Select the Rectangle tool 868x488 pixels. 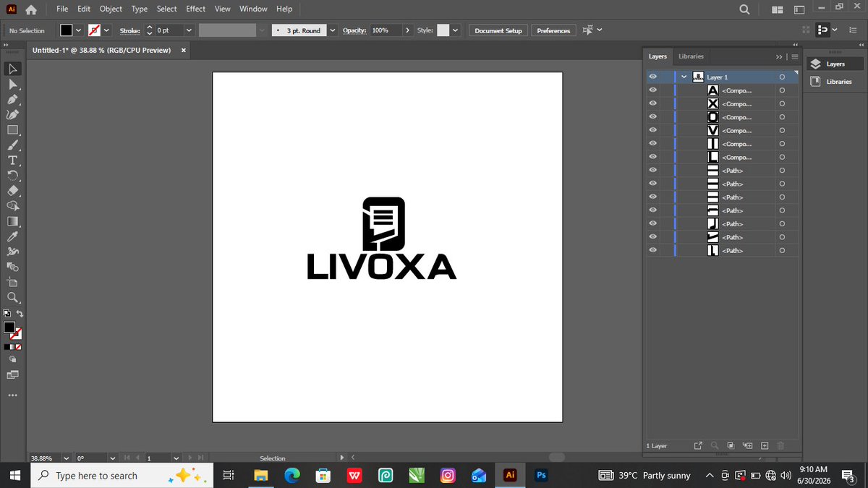pyautogui.click(x=12, y=130)
